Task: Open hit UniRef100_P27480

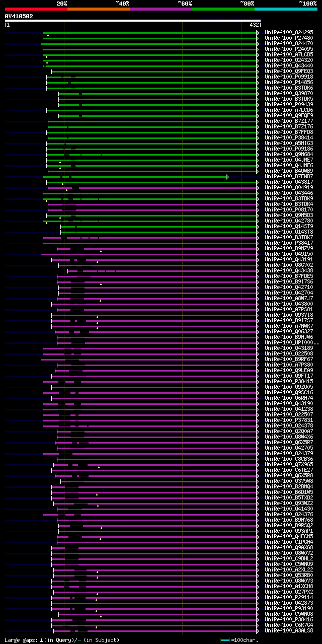Action: [288, 38]
